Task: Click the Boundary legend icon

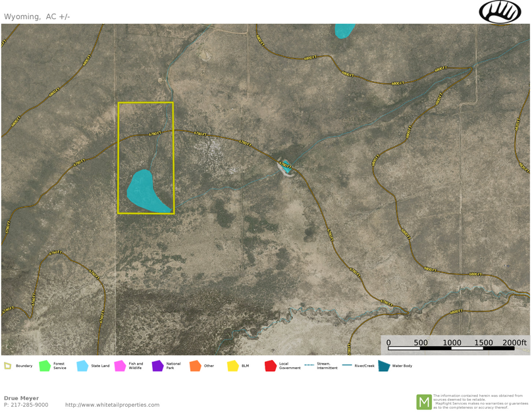Action: [8, 366]
